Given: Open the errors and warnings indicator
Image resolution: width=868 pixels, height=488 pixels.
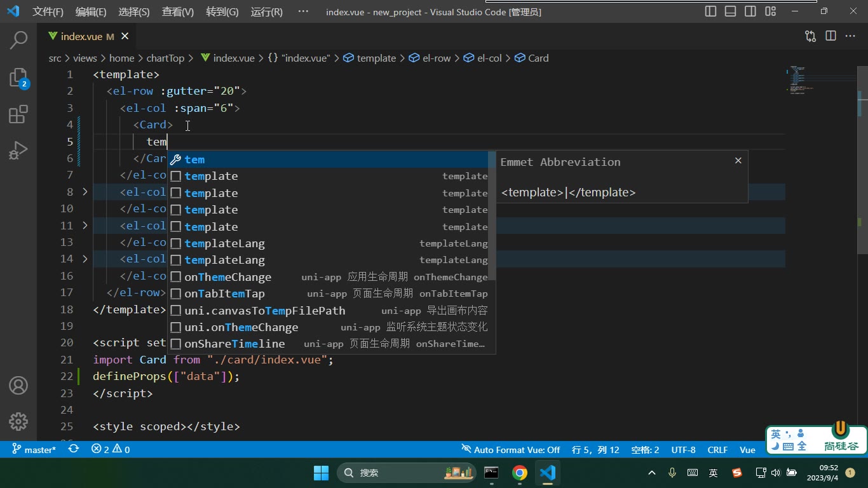Looking at the screenshot, I should tap(111, 449).
